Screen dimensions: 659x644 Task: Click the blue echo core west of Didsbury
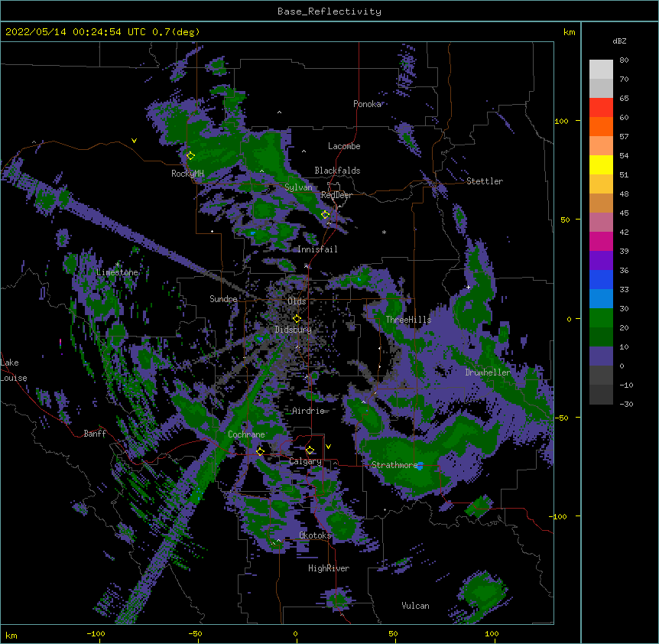(260, 338)
